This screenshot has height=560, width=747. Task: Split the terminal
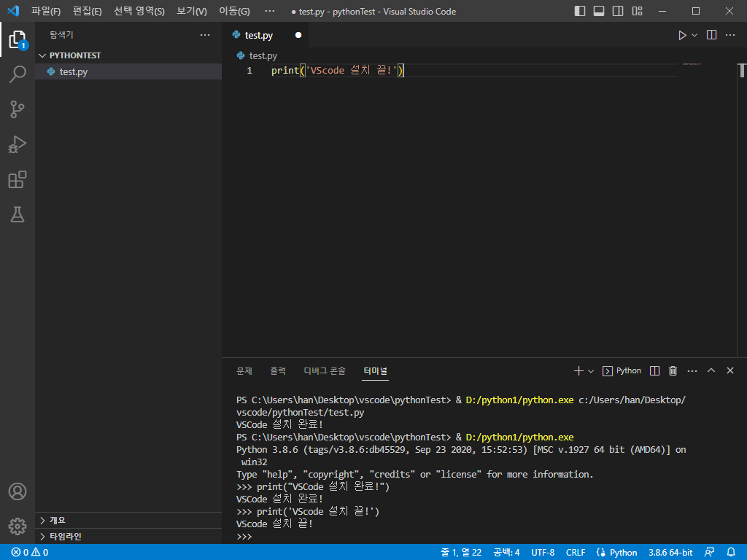coord(654,371)
